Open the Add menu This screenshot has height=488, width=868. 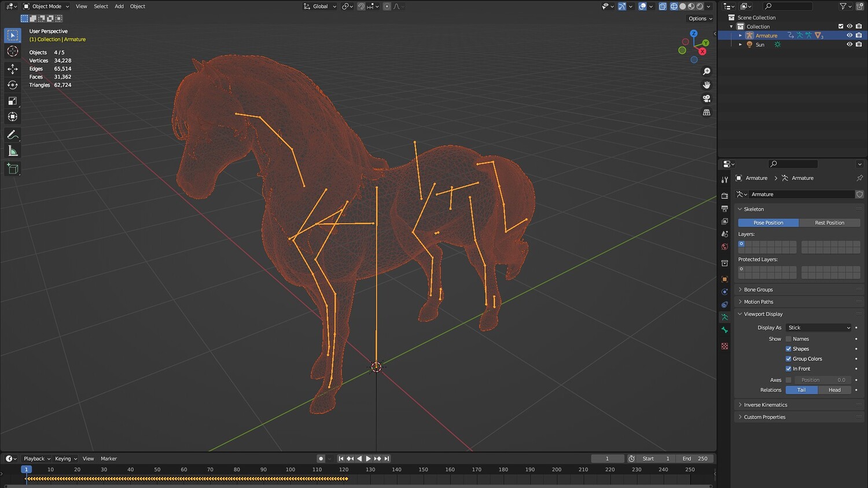point(119,6)
